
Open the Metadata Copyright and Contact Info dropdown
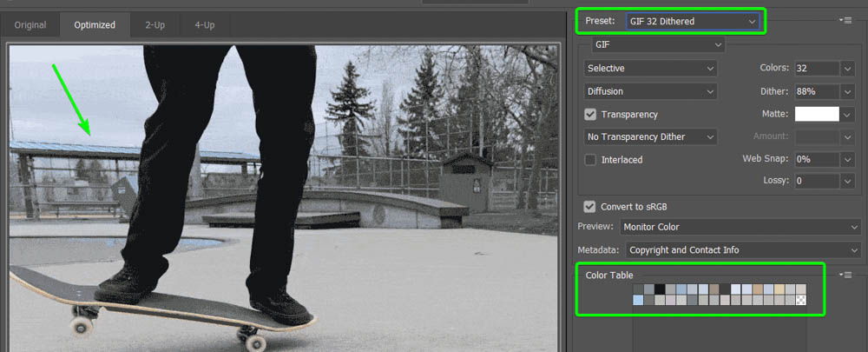744,250
